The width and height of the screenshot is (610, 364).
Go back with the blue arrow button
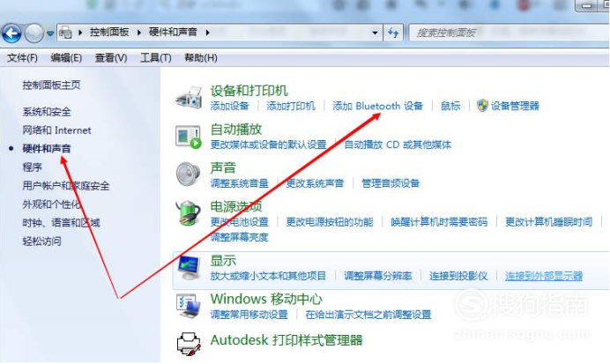(11, 33)
